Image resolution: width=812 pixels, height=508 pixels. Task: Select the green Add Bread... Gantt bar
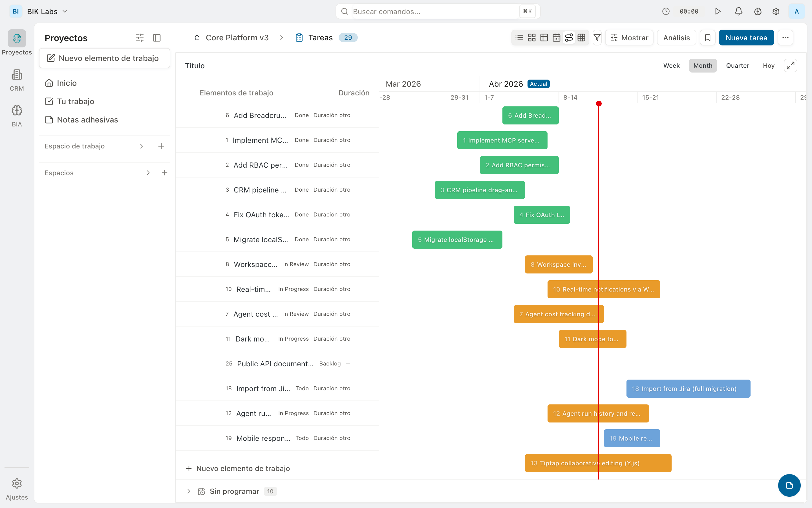(x=531, y=116)
